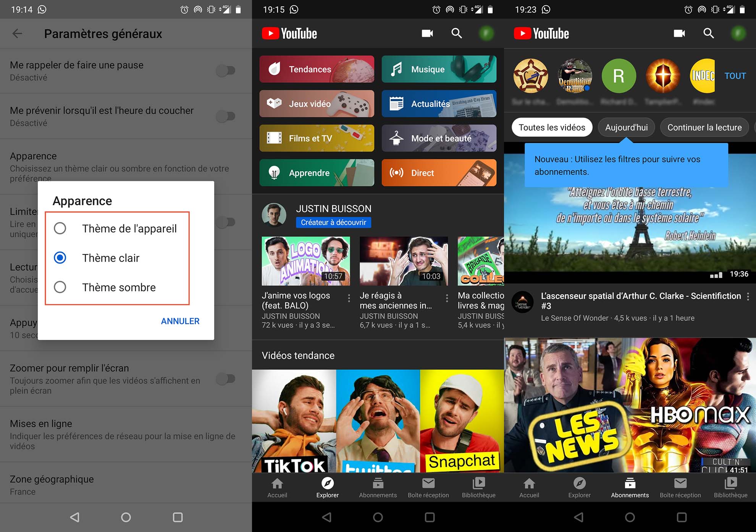Open options menu for Je réagis à mes anciennes
This screenshot has height=532, width=756.
447,298
